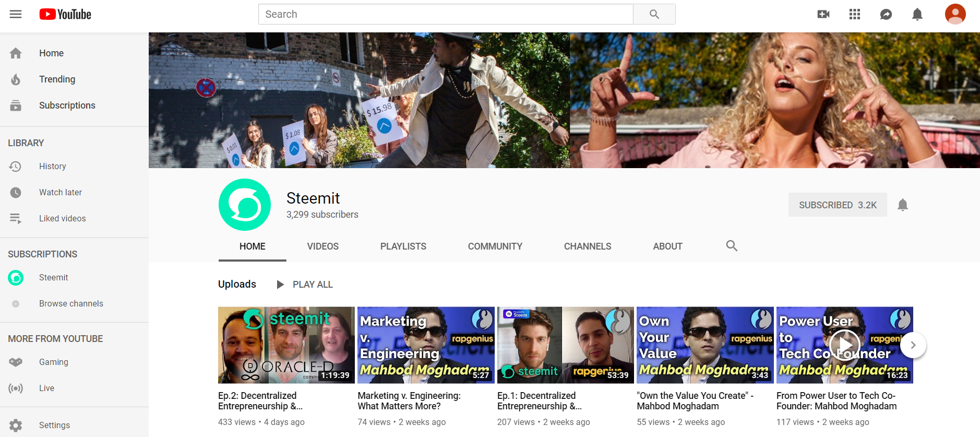
Task: Click the Settings sidebar label
Action: tap(54, 426)
